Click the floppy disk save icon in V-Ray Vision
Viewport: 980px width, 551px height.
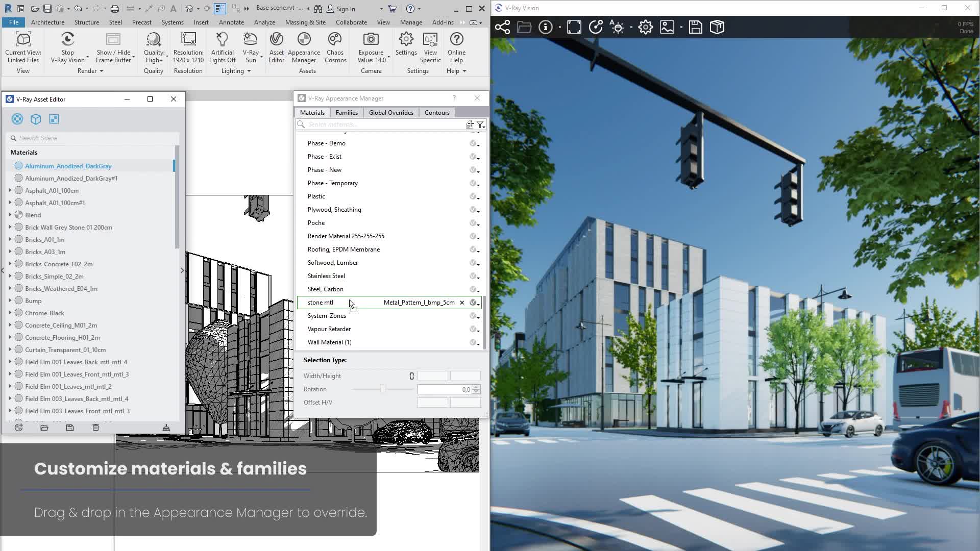695,27
